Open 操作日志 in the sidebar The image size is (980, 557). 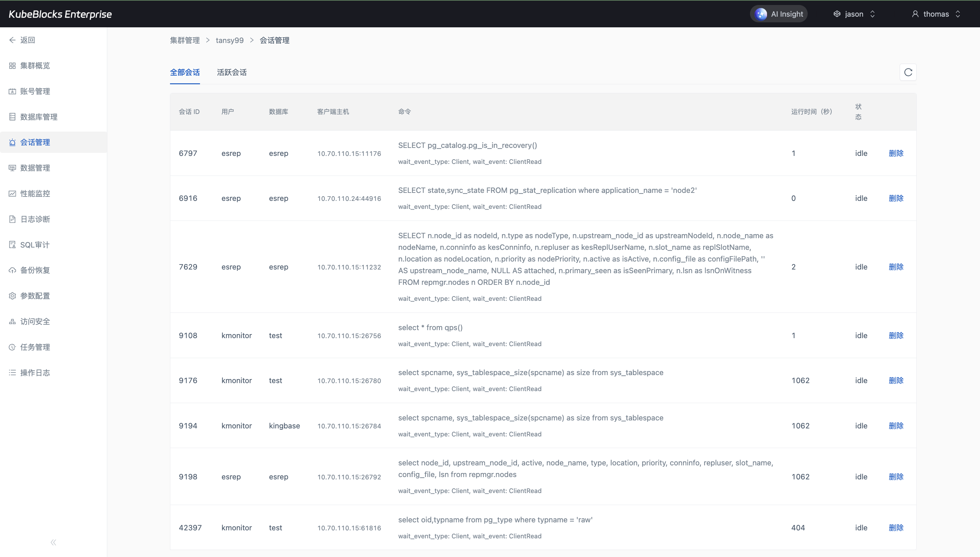[x=35, y=373]
